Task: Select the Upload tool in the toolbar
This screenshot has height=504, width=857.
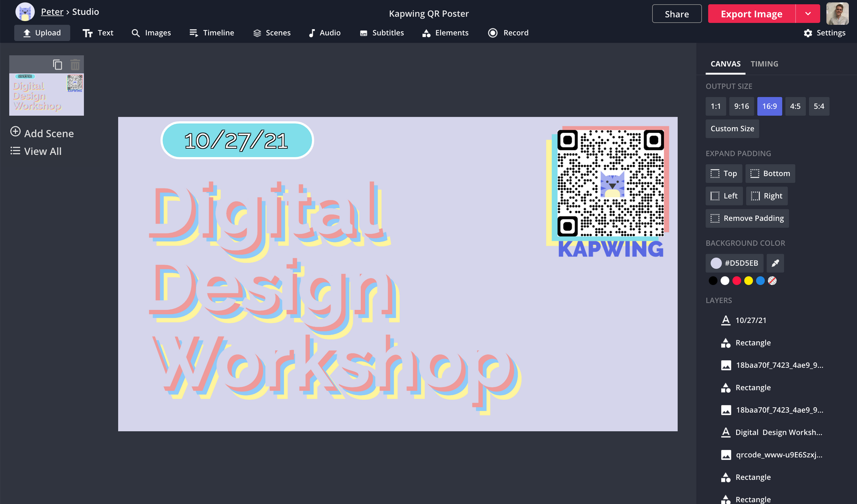Action: pyautogui.click(x=42, y=33)
